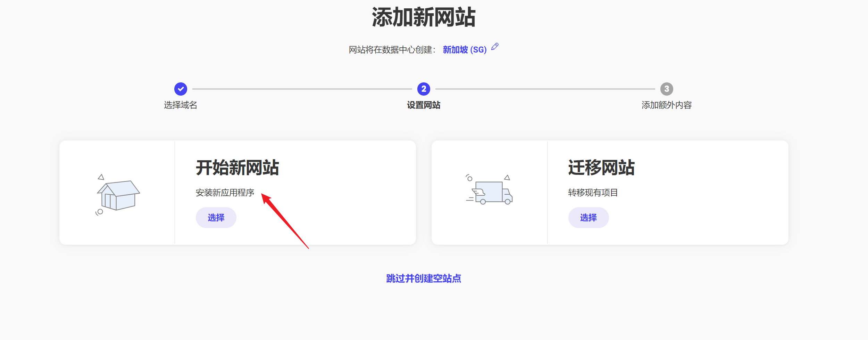Select the 设置网站 step label
Image resolution: width=868 pixels, height=340 pixels.
(424, 105)
